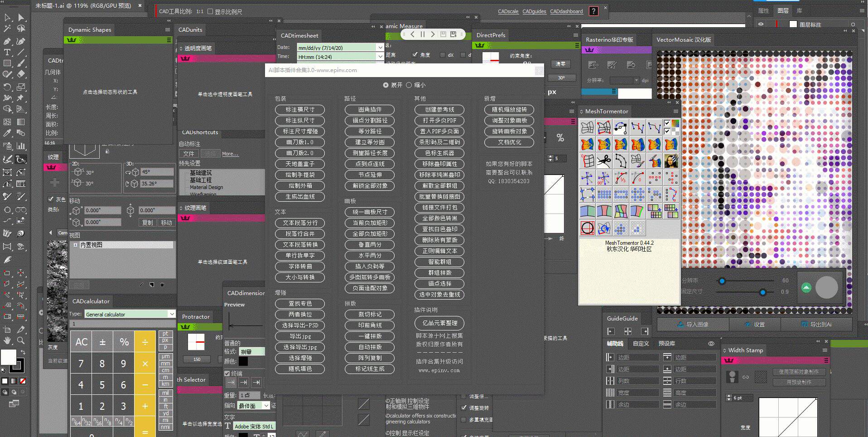Click the 标注横尺寸 script button

tap(300, 110)
